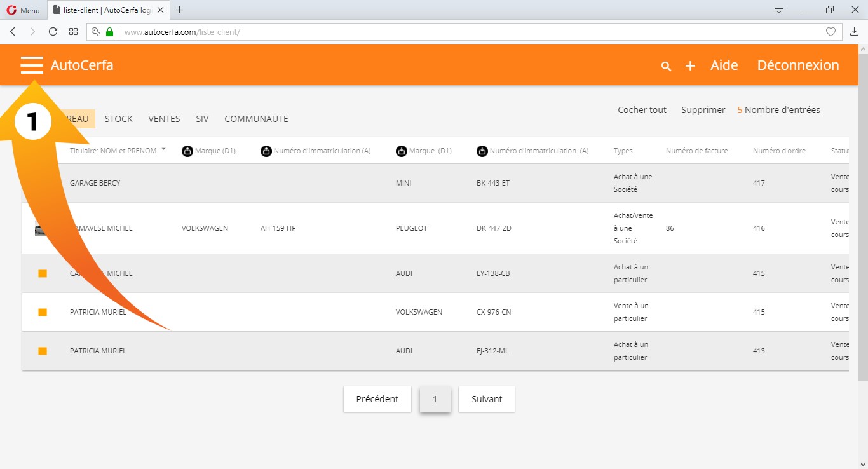
Task: Click the icon beside first Marque (D1) header
Action: click(187, 151)
